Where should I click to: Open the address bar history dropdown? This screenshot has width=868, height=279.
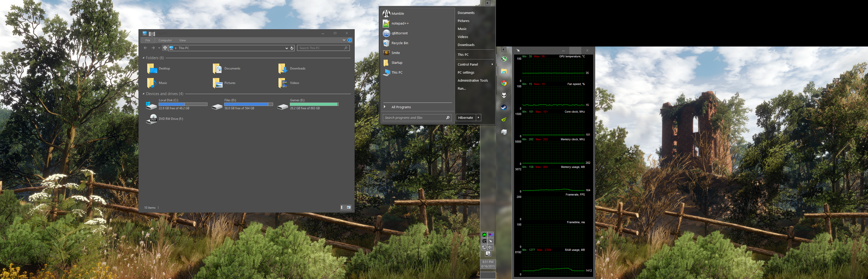pyautogui.click(x=286, y=48)
